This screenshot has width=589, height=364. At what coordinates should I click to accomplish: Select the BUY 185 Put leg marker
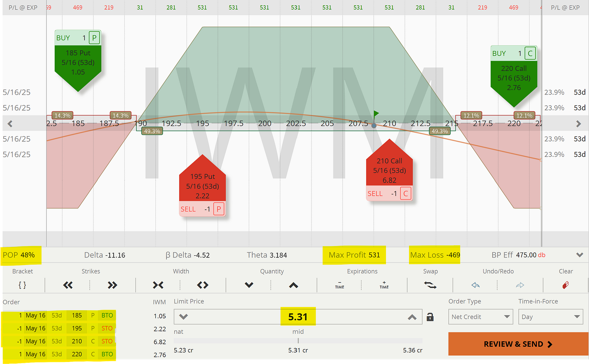click(78, 61)
